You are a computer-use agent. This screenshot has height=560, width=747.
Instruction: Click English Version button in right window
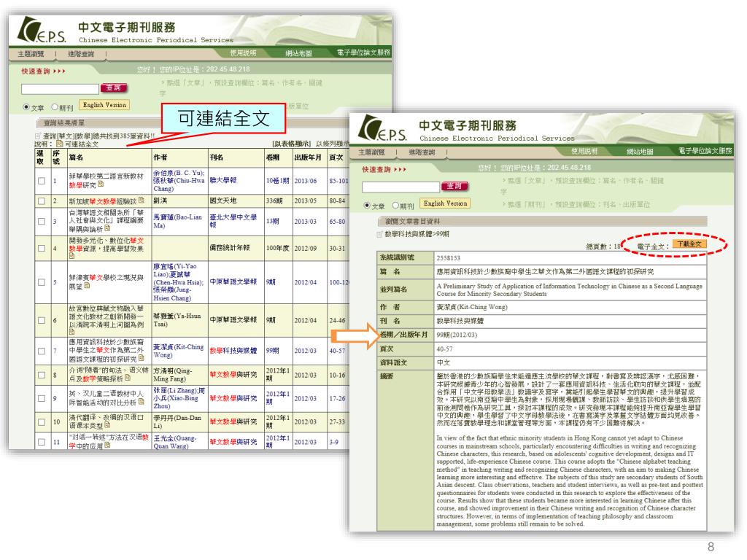tap(446, 203)
